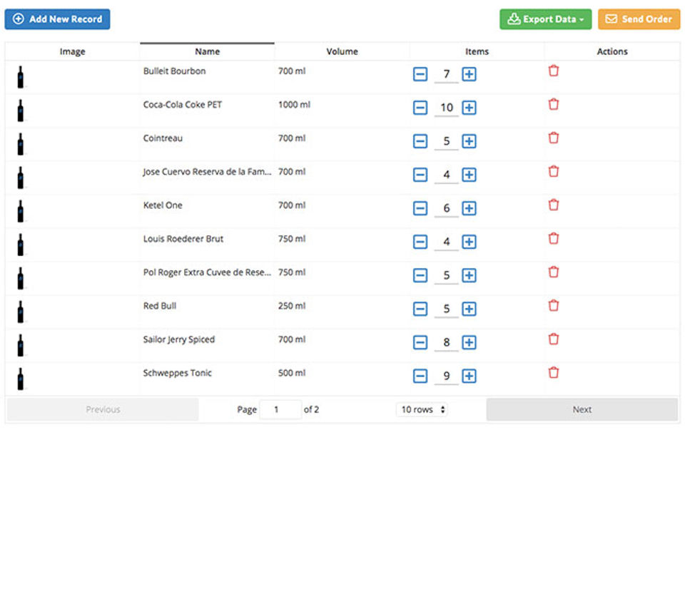685x616 pixels.
Task: Increase Jose Cuervo Reserva quantity
Action: 469,175
